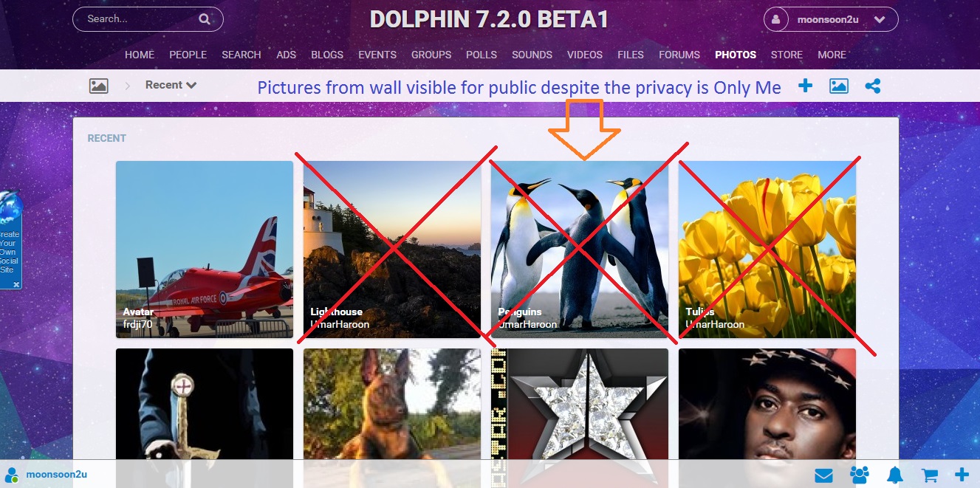Click the blue picture albums icon
Screen dimensions: 980x488
click(839, 86)
